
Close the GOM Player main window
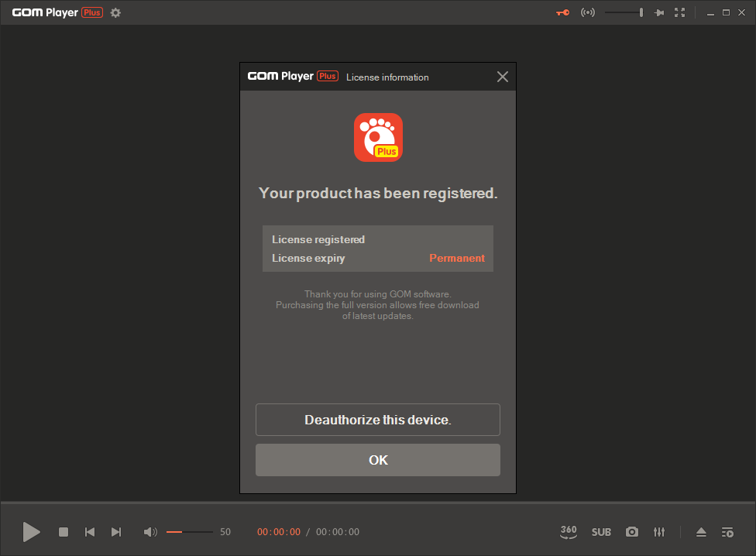(x=741, y=12)
